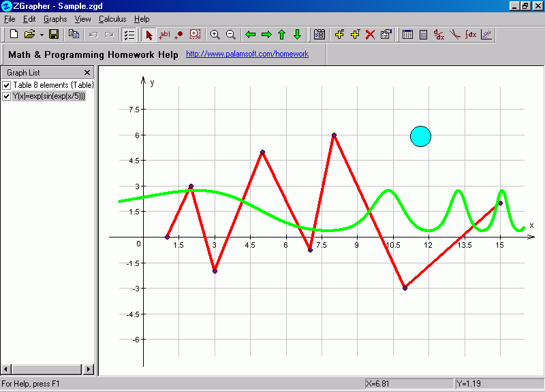Open the File menu
Viewport: 545px width, 392px height.
(x=10, y=19)
